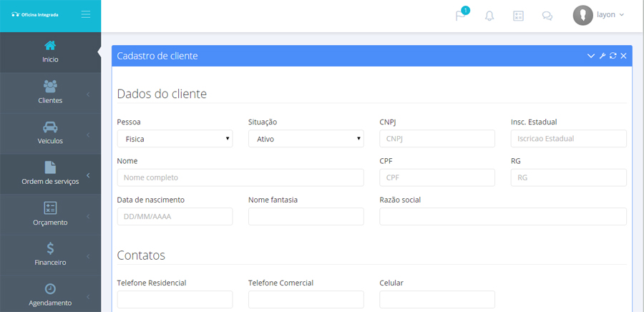This screenshot has height=312, width=644.
Task: Refresh the Cadastro de cliente panel
Action: coord(613,56)
